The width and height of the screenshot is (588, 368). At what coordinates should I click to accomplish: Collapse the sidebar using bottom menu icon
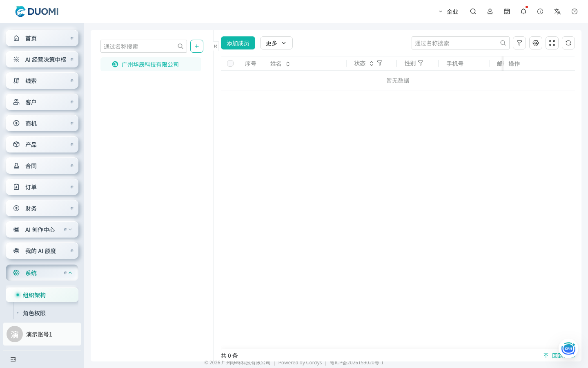[13, 359]
